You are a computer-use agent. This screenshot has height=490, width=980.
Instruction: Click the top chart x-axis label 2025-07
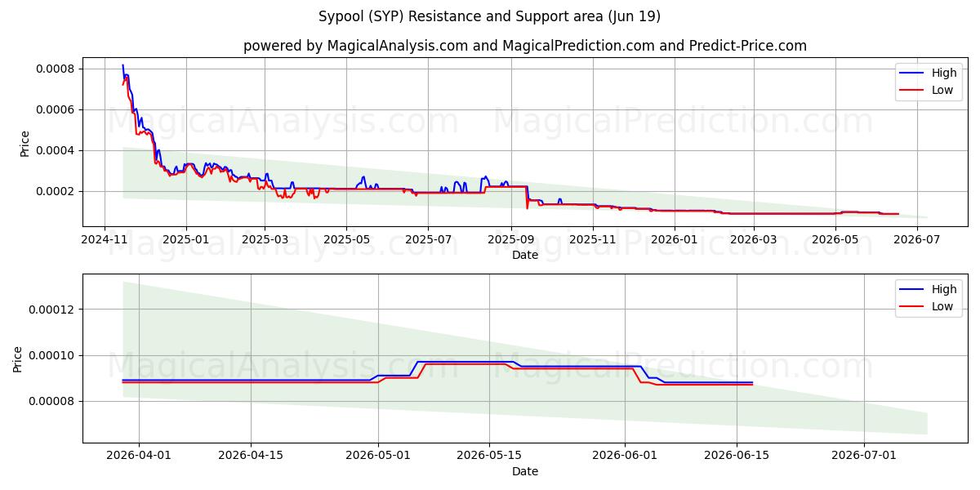point(428,239)
